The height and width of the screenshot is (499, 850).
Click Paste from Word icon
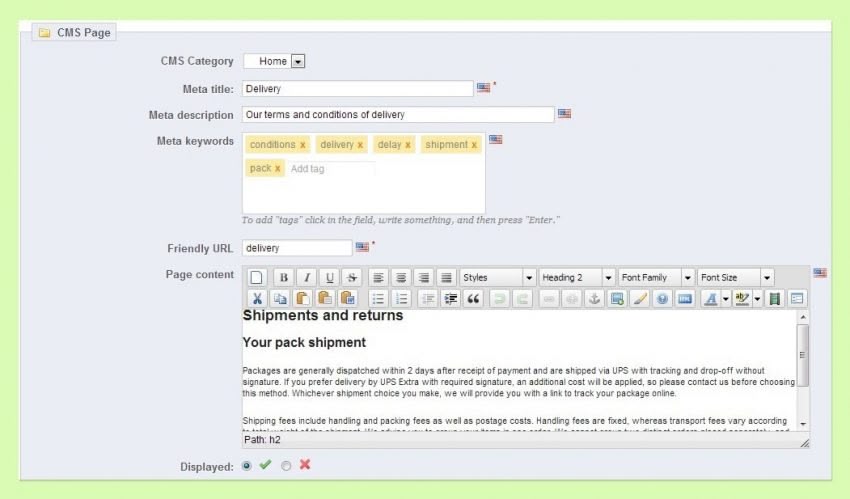[x=348, y=299]
